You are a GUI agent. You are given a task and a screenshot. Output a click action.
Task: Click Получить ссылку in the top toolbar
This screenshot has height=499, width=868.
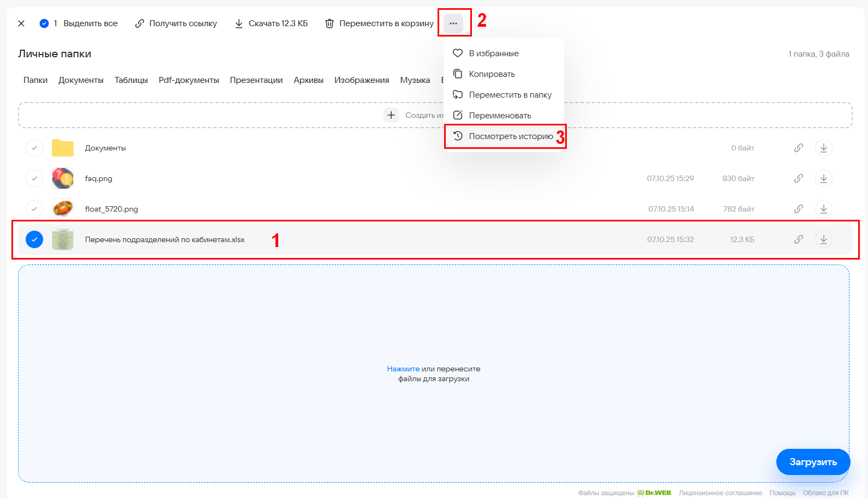pos(176,23)
